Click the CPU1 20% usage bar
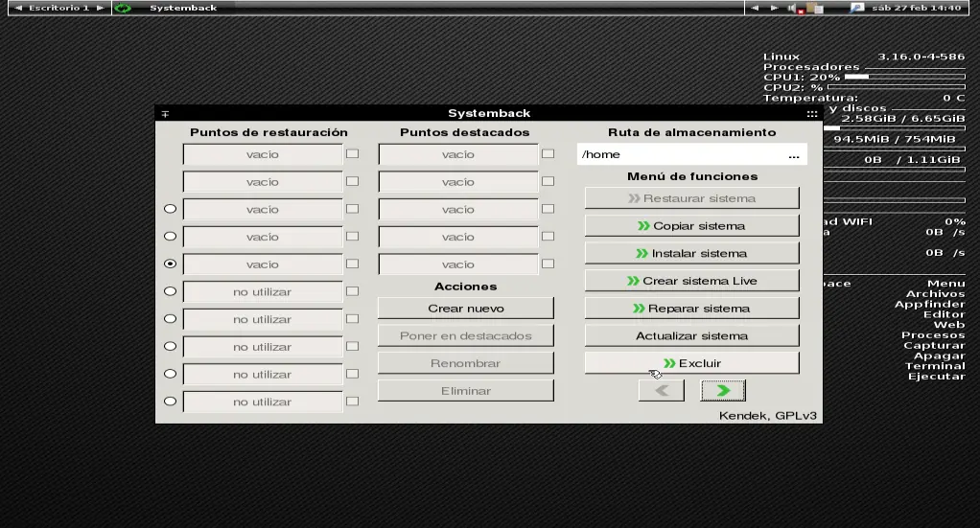Screen dimensions: 980x528 click(905, 77)
